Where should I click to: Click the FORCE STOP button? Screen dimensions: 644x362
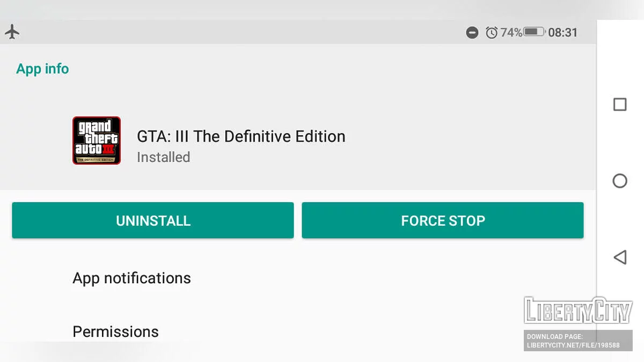coord(443,220)
